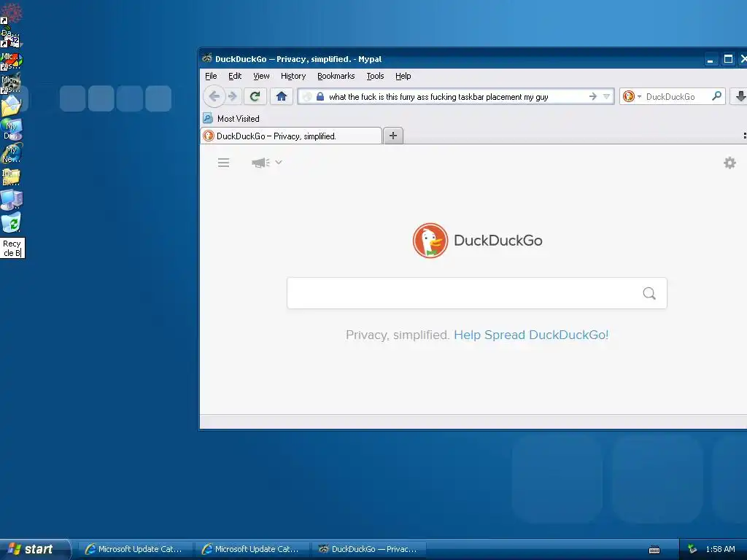Open the Windows start menu
Screen dimensions: 747x560
tap(35, 549)
